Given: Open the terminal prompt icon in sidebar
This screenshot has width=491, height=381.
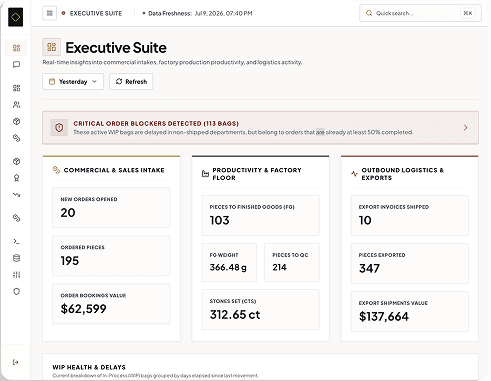Looking at the screenshot, I should (x=16, y=241).
